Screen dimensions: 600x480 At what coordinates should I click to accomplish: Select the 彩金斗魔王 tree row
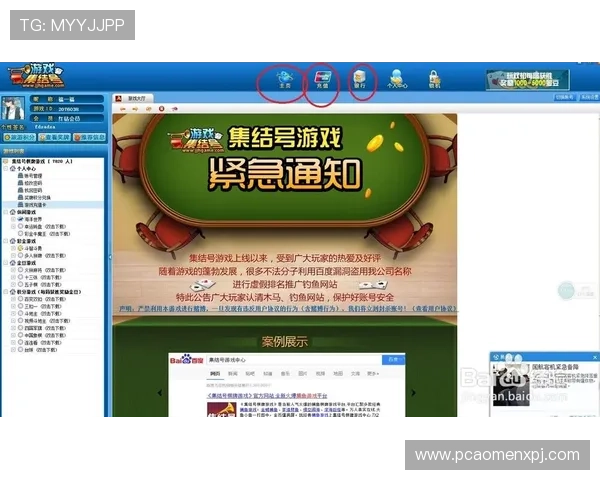click(43, 234)
